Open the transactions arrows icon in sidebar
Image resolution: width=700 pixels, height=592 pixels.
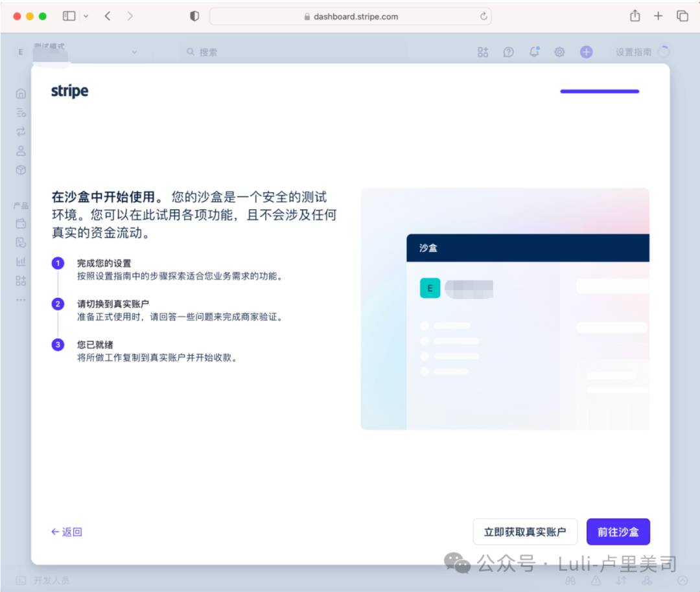click(x=21, y=131)
